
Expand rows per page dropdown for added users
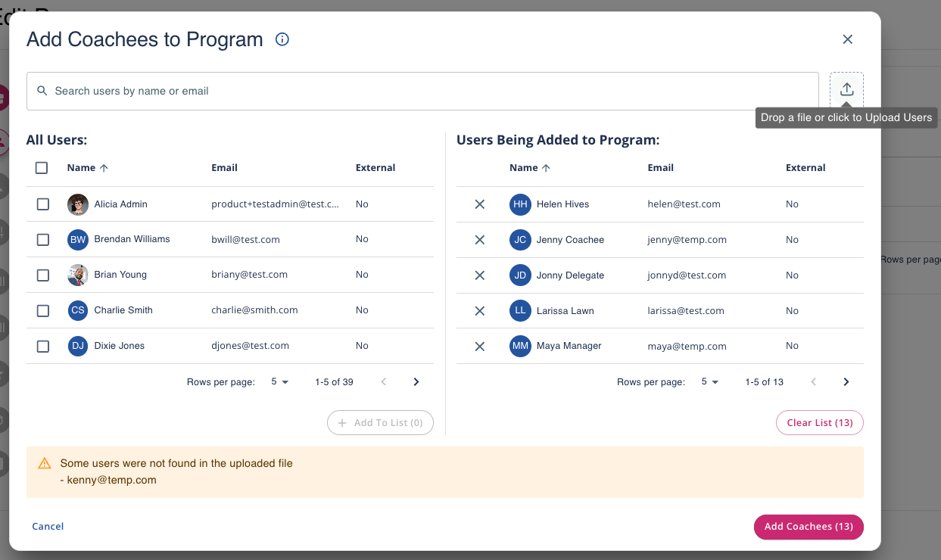click(x=709, y=382)
